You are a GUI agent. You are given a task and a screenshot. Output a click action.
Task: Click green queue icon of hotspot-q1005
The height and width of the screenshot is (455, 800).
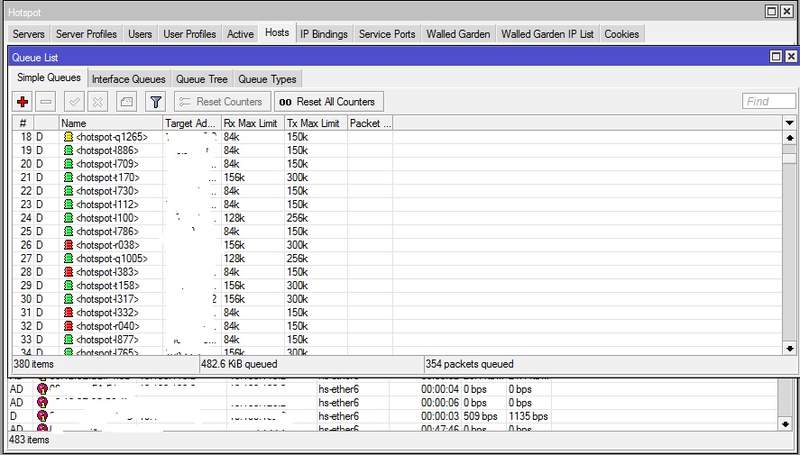coord(68,259)
